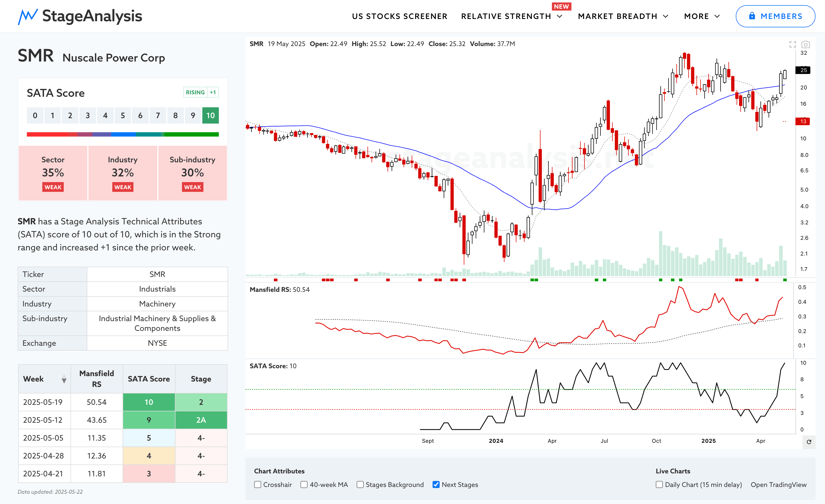Click the 2025-04-28 week cell
825x504 pixels.
click(44, 456)
